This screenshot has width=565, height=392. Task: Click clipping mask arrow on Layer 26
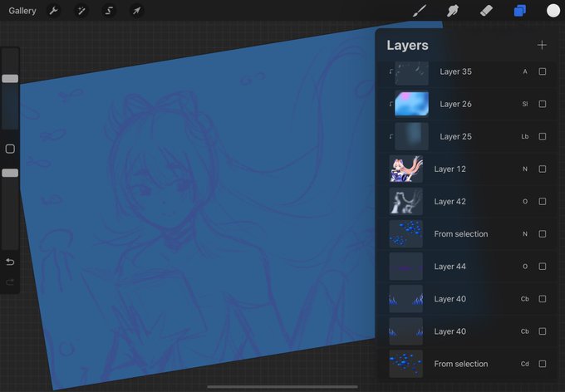tap(391, 104)
